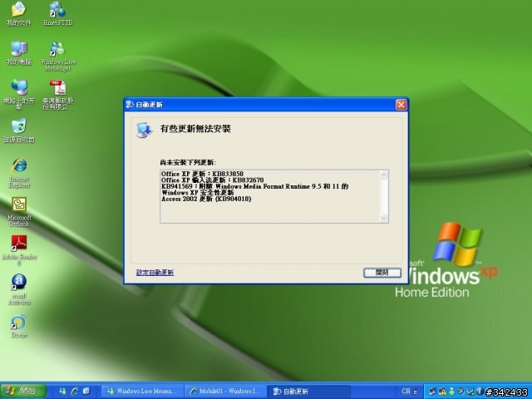The height and width of the screenshot is (399, 532).
Task: Open the 我的文件 desktop icon
Action: point(18,13)
